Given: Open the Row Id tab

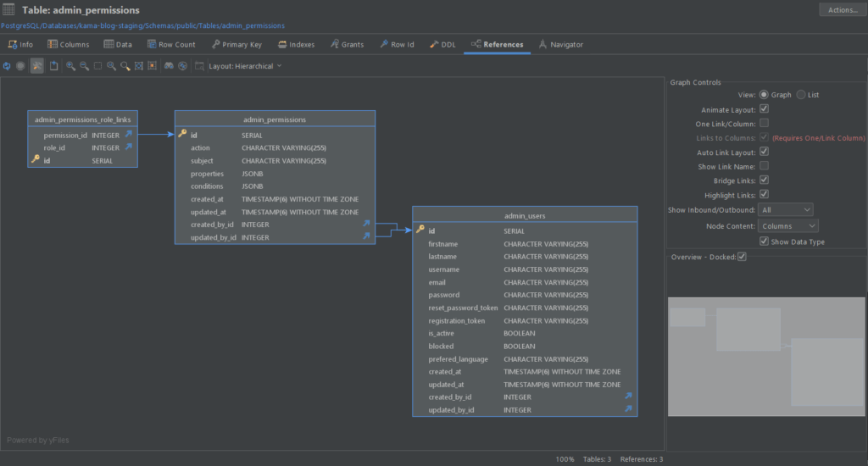Looking at the screenshot, I should click(x=397, y=44).
